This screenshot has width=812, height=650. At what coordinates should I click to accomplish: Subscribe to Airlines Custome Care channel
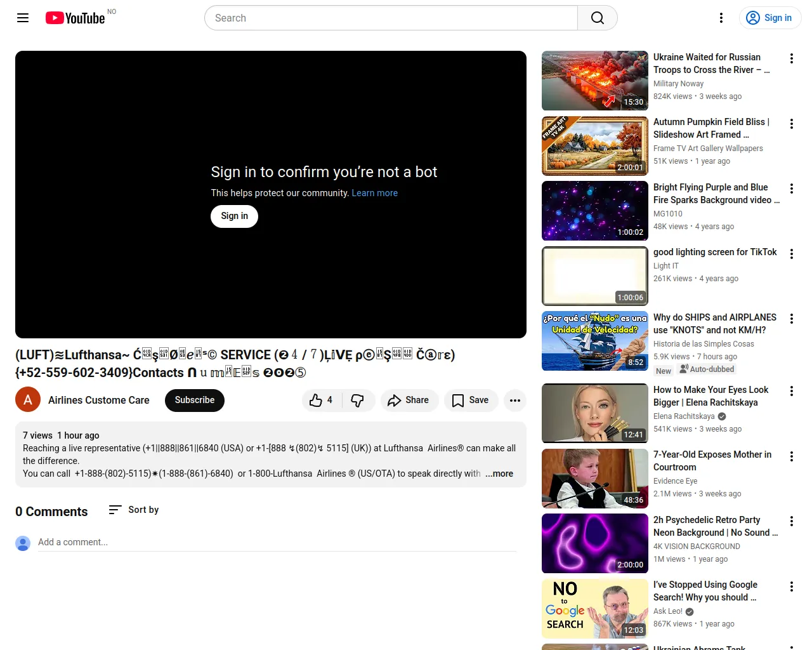194,401
